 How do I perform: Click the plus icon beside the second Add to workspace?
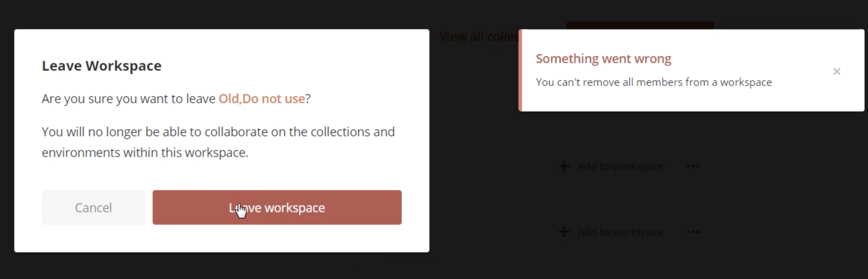point(565,232)
